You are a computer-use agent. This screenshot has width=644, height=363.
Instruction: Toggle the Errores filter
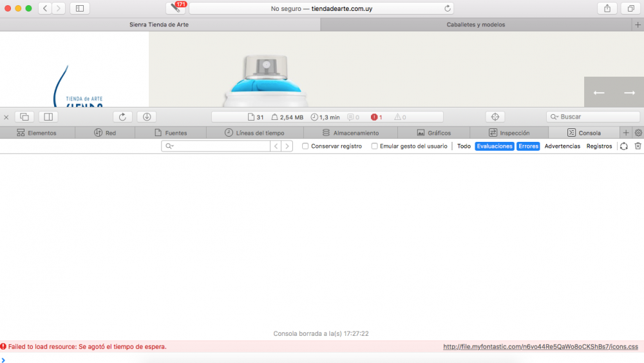[x=528, y=146]
